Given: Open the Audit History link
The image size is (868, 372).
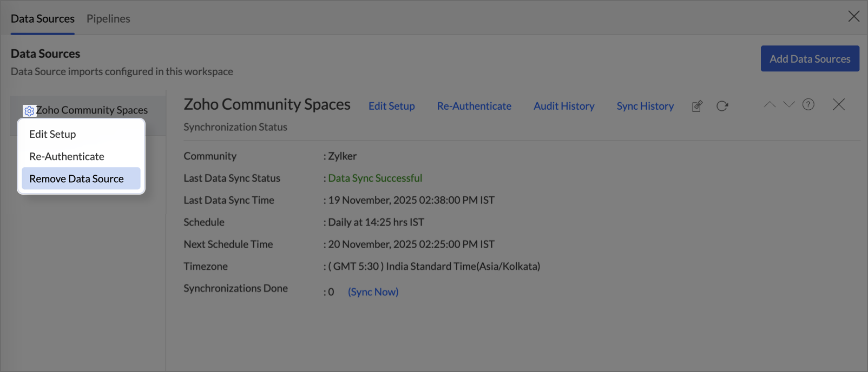Looking at the screenshot, I should coord(564,106).
